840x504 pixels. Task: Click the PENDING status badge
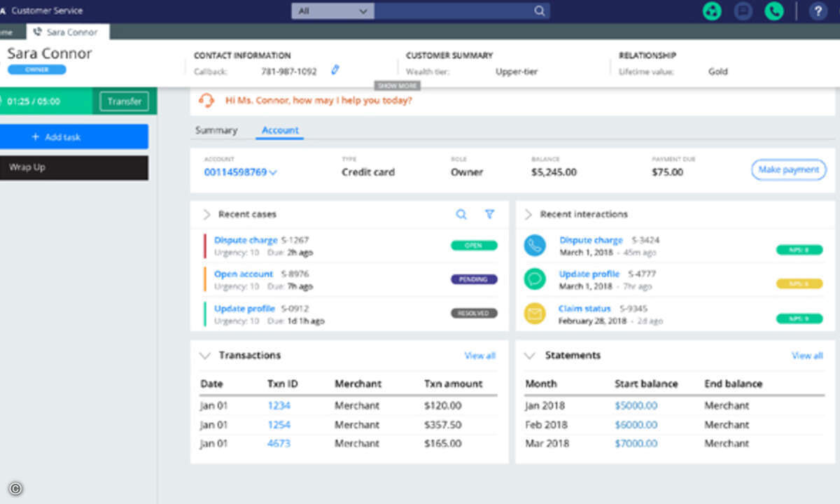pos(474,279)
